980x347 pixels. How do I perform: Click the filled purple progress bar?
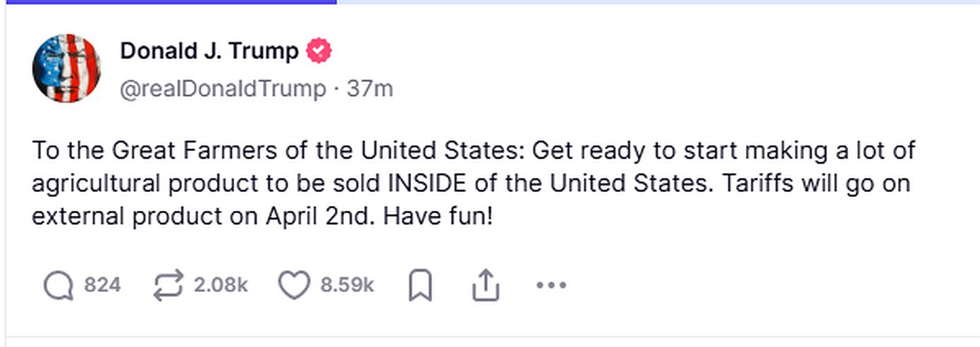168,2
